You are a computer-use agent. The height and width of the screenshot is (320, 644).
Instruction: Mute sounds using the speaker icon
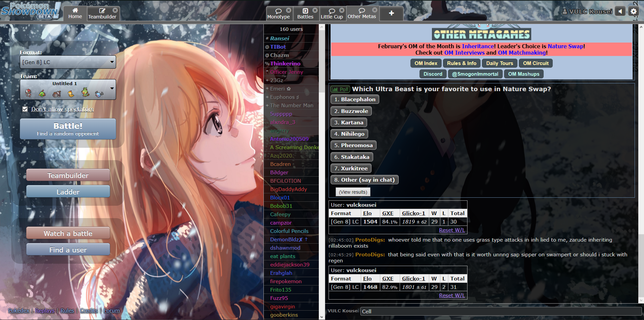620,11
